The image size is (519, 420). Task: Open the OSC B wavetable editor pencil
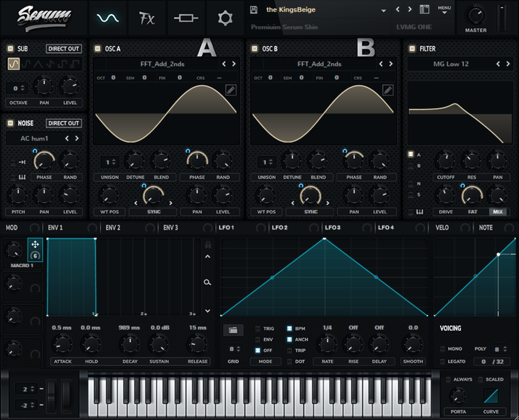(387, 90)
